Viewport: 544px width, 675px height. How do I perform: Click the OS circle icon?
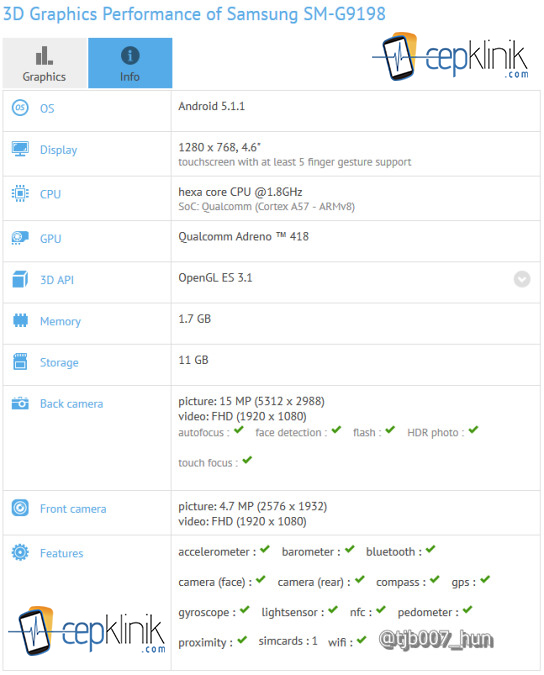pos(20,108)
